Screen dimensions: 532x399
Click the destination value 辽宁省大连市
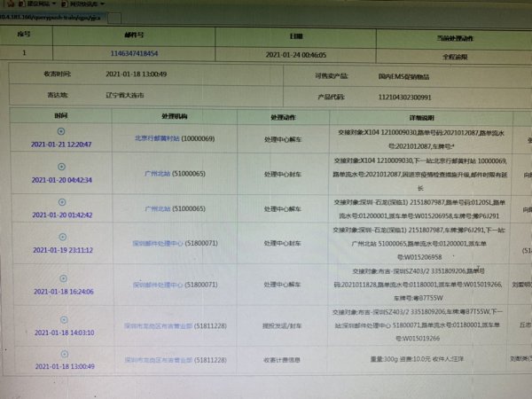(124, 96)
